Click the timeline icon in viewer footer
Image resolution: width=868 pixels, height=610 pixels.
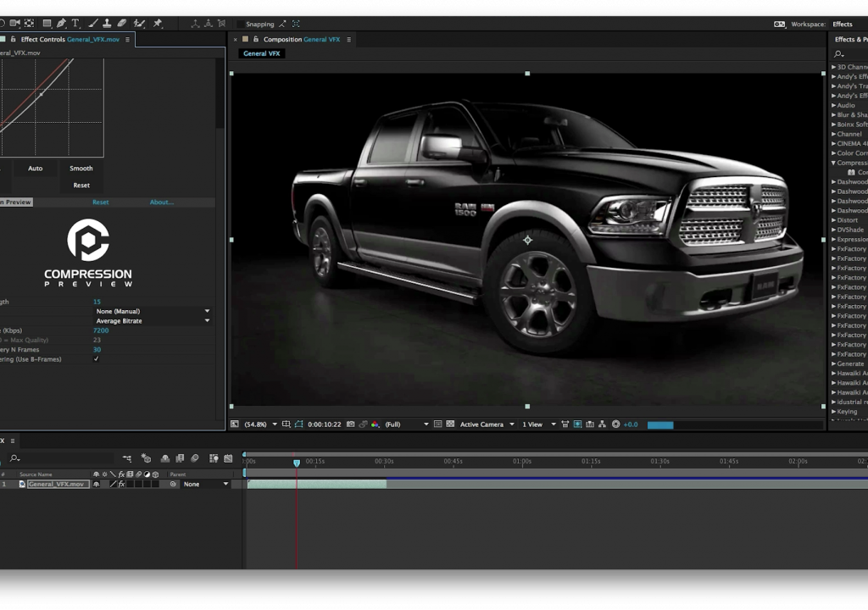point(590,424)
